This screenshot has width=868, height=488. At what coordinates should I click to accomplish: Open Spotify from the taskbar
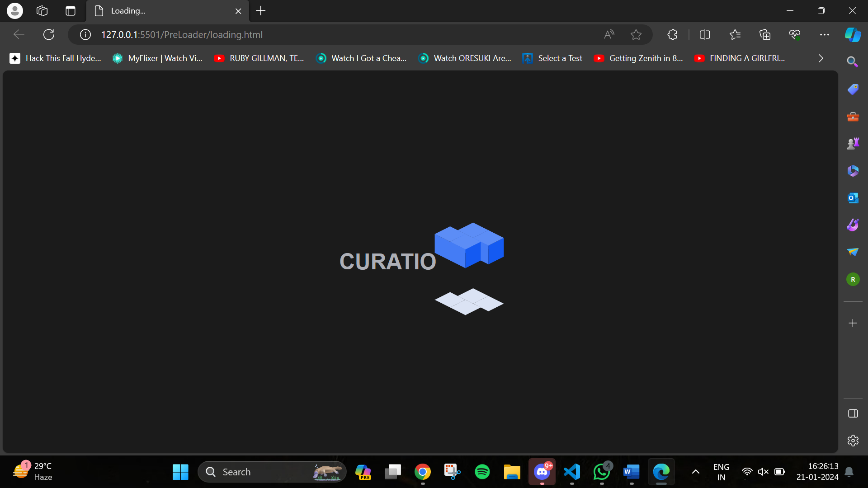click(482, 472)
